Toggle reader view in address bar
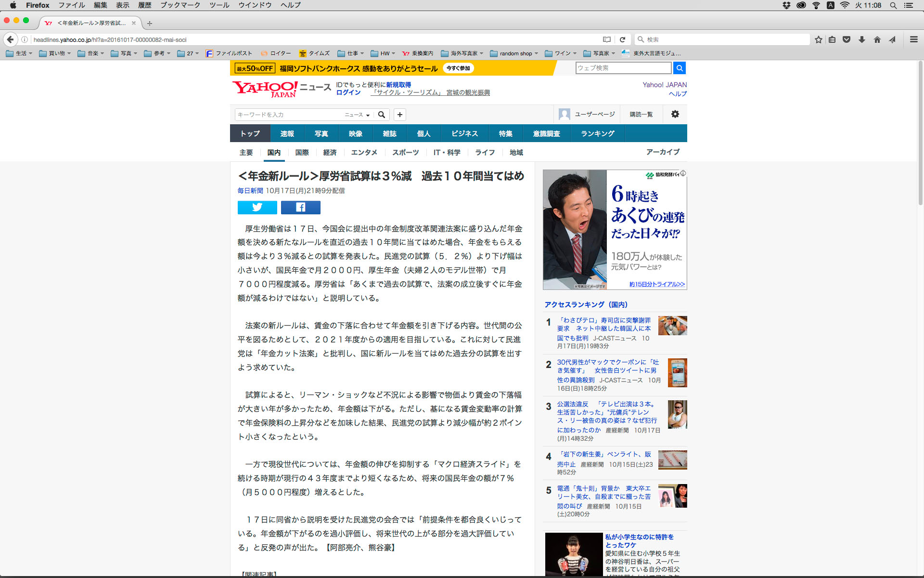Screen dimensions: 924x578 [607, 39]
